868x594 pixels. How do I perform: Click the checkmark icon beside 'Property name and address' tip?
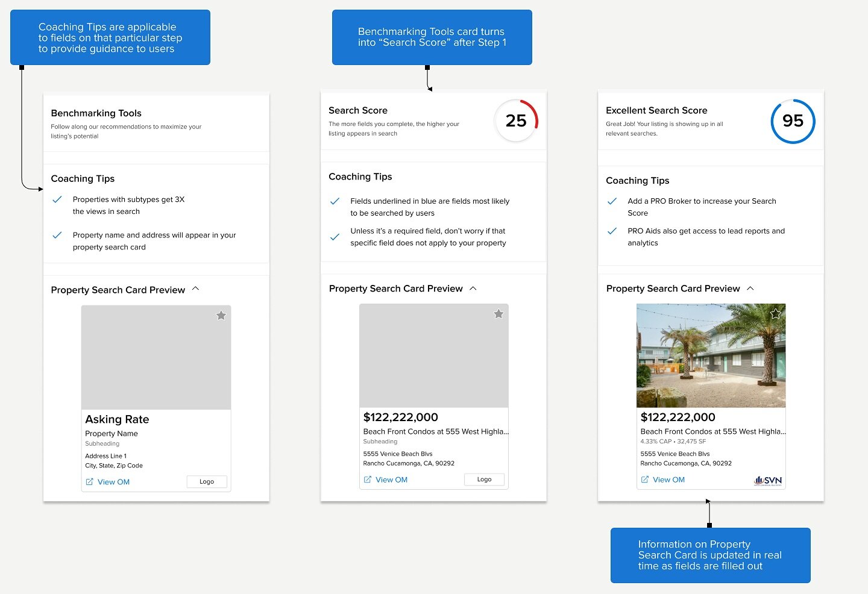58,235
